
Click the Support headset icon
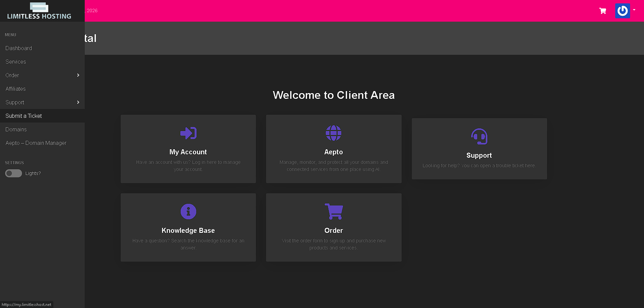point(479,136)
